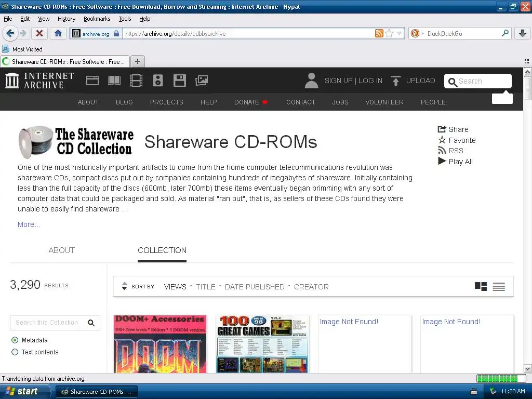Open the address bar history dropdown arrow

400,33
